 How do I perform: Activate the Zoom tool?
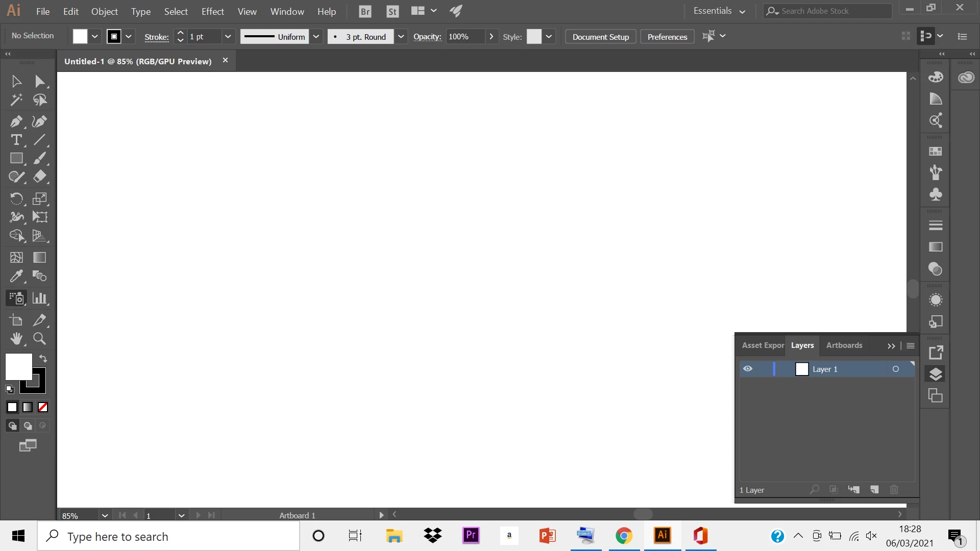39,339
